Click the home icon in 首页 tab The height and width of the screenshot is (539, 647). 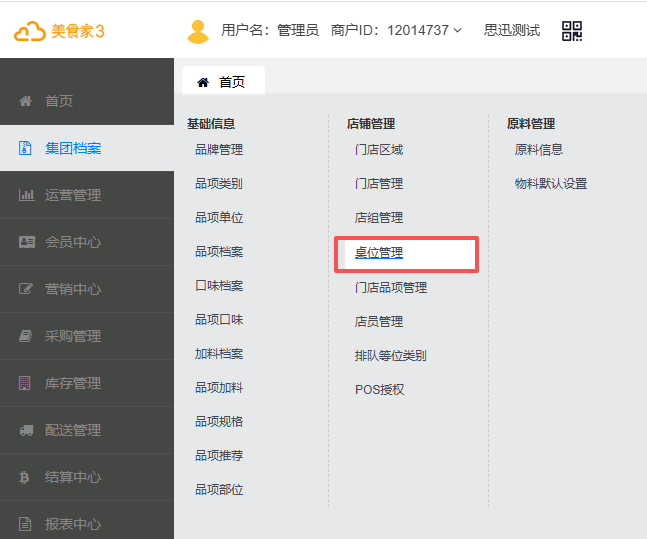[x=203, y=82]
